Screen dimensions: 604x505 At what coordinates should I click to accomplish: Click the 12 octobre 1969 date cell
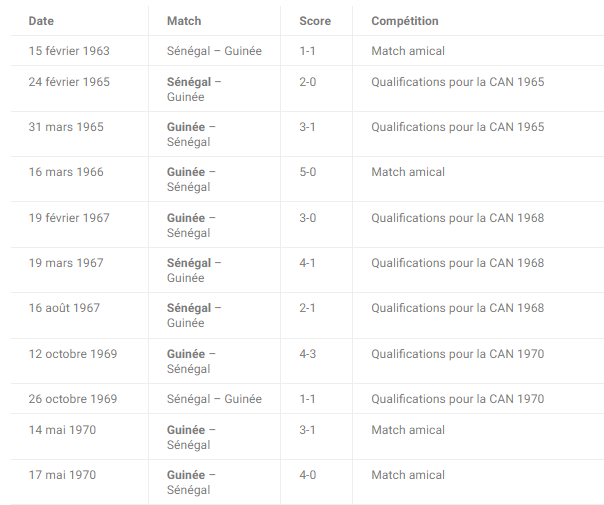coord(73,354)
